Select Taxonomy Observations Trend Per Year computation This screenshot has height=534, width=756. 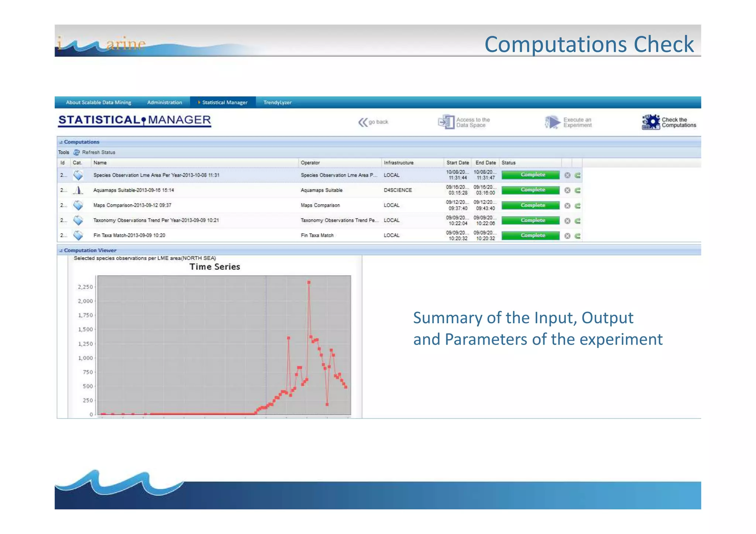click(x=156, y=220)
